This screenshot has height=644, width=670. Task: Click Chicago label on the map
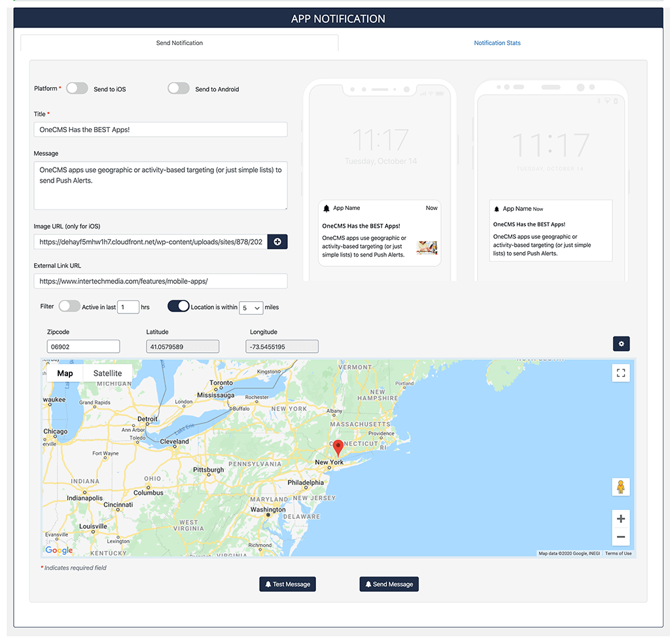click(56, 431)
